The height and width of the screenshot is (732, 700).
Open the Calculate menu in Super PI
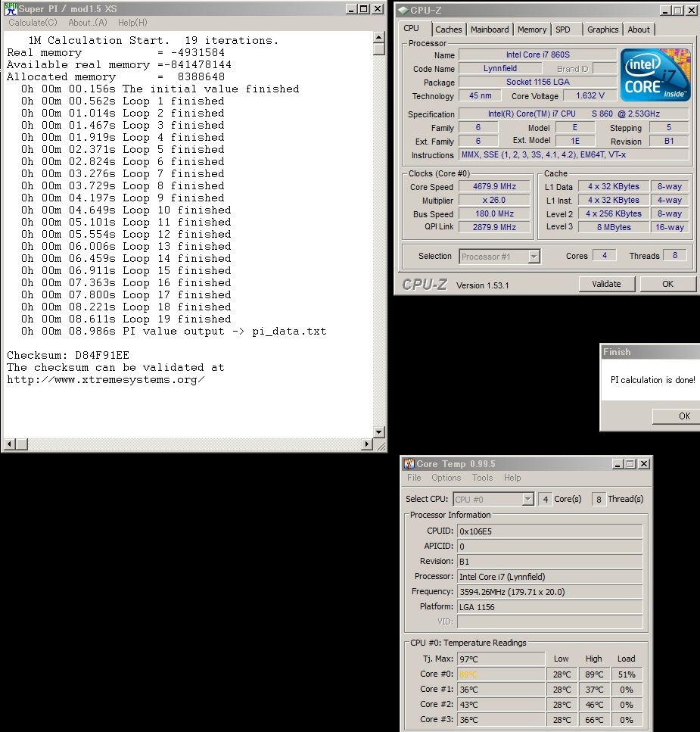[x=33, y=23]
